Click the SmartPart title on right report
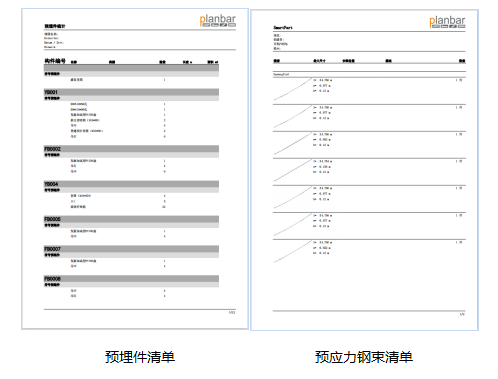This screenshot has width=498, height=379. tap(283, 28)
